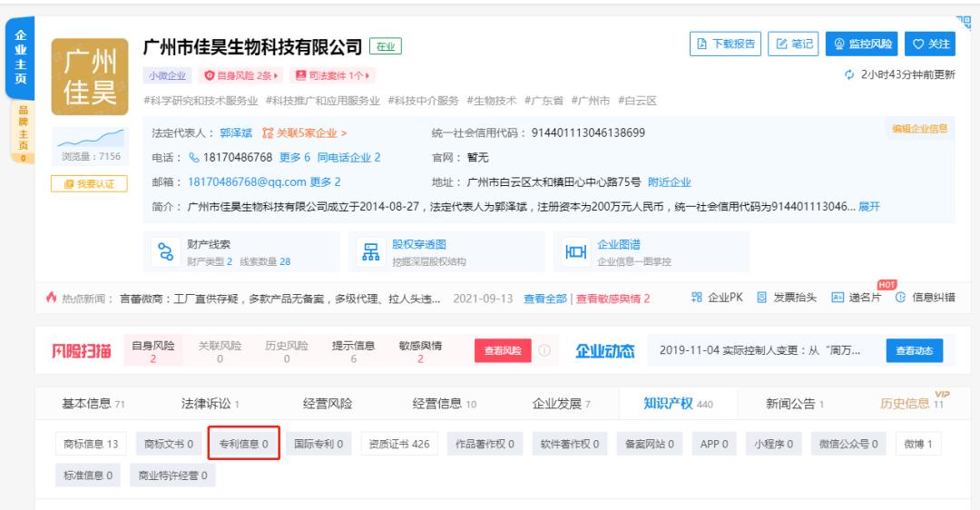The width and height of the screenshot is (980, 510).
Task: Click the info icon beside 查看风险
Action: pos(545,350)
